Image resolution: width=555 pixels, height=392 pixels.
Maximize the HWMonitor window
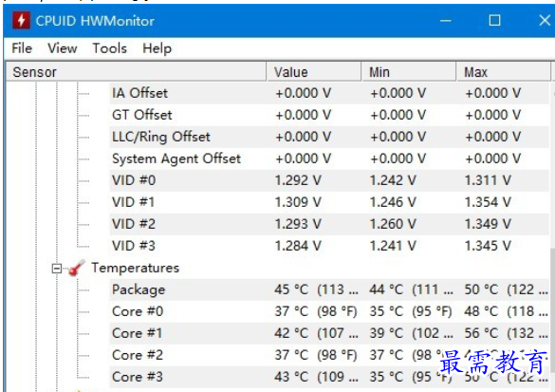click(x=494, y=20)
